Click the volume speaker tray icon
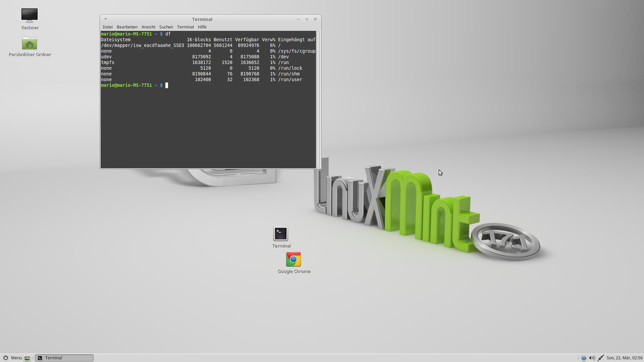The image size is (644, 362). pyautogui.click(x=592, y=358)
